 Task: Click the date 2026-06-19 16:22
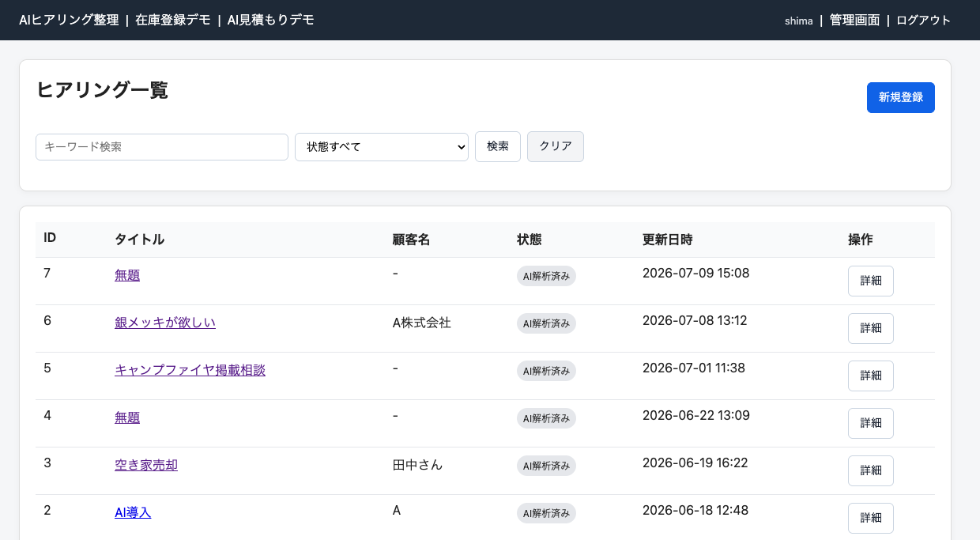[x=695, y=463]
